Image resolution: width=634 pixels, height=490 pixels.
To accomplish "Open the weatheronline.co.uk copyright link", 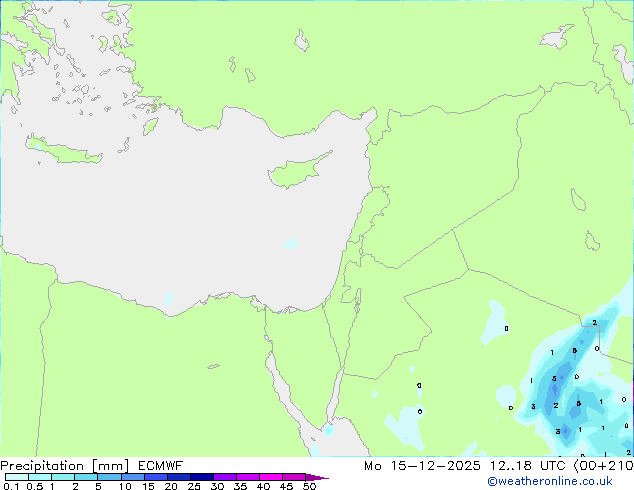I will click(550, 481).
